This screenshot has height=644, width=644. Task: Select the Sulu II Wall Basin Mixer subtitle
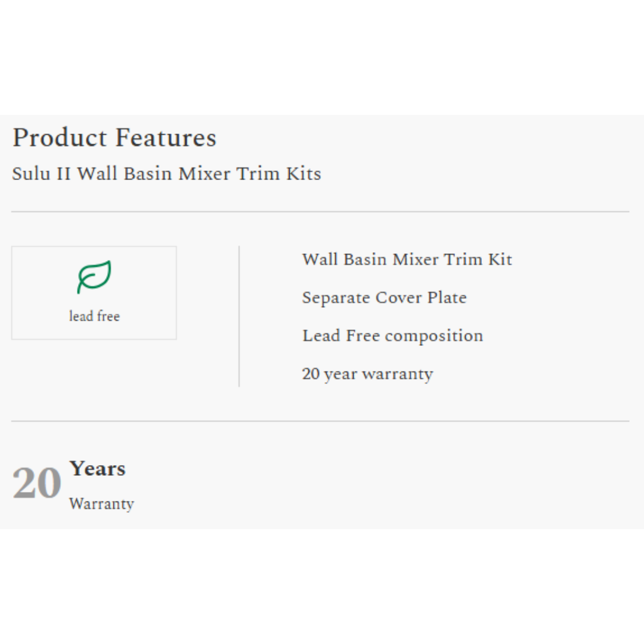(x=166, y=174)
